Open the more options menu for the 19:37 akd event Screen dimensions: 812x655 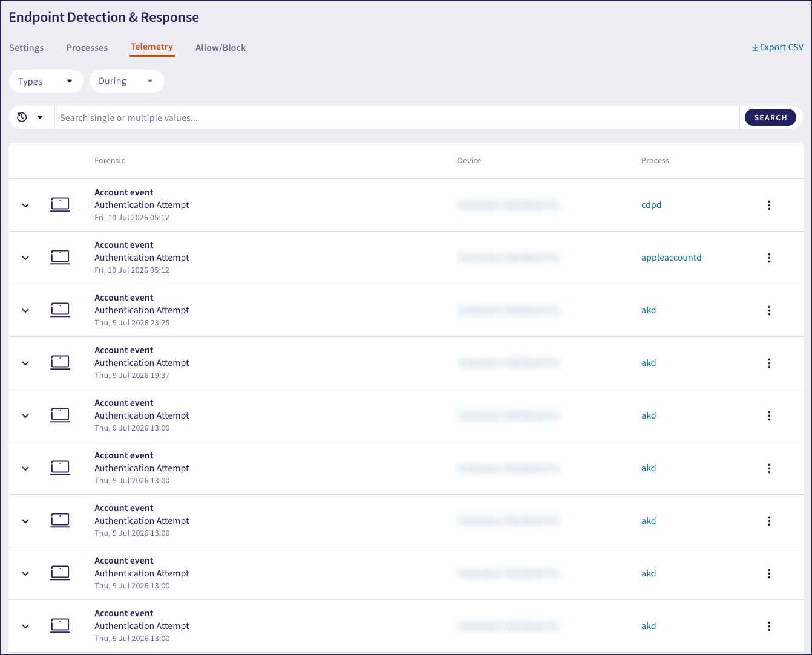[769, 363]
